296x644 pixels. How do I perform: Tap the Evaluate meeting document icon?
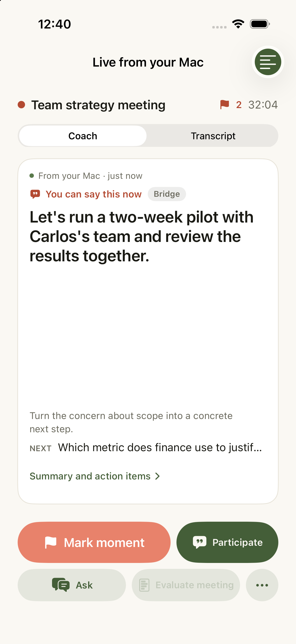point(144,585)
